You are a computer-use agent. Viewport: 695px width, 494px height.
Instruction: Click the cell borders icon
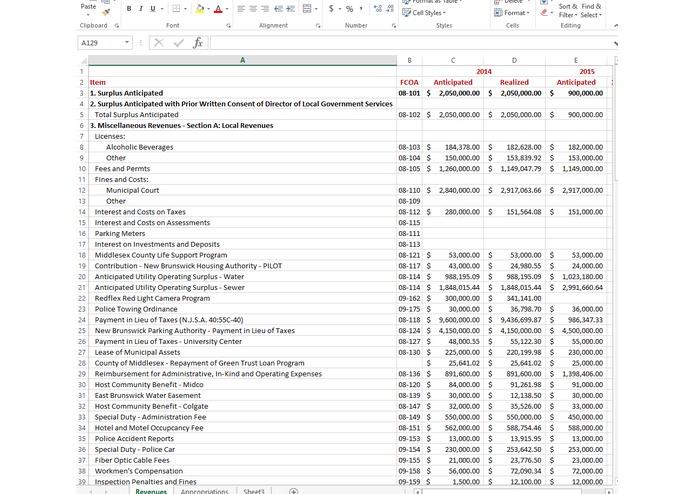tap(176, 8)
